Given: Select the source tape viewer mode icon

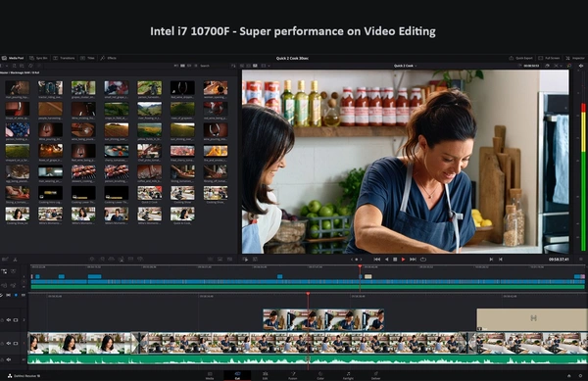Looking at the screenshot, I should (249, 66).
